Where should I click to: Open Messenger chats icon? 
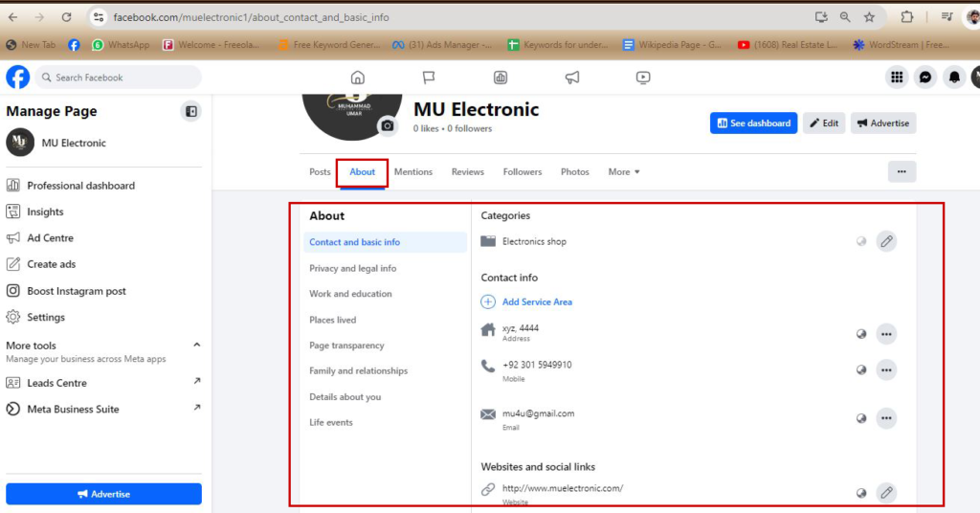(925, 78)
